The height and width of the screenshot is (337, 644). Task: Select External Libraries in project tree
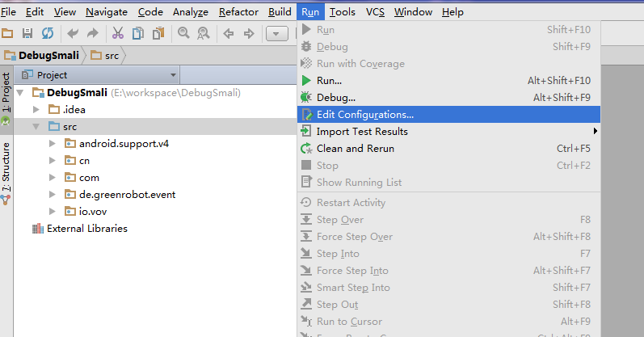tap(86, 229)
